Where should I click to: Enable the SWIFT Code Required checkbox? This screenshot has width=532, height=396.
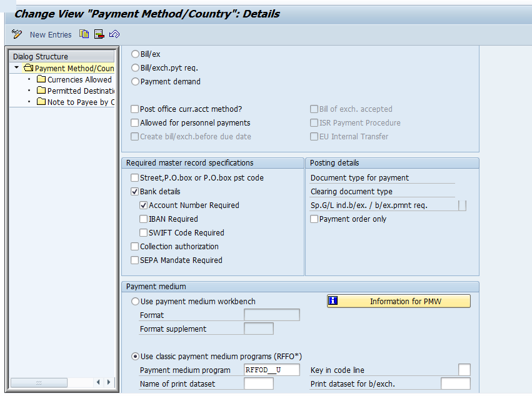(x=144, y=232)
